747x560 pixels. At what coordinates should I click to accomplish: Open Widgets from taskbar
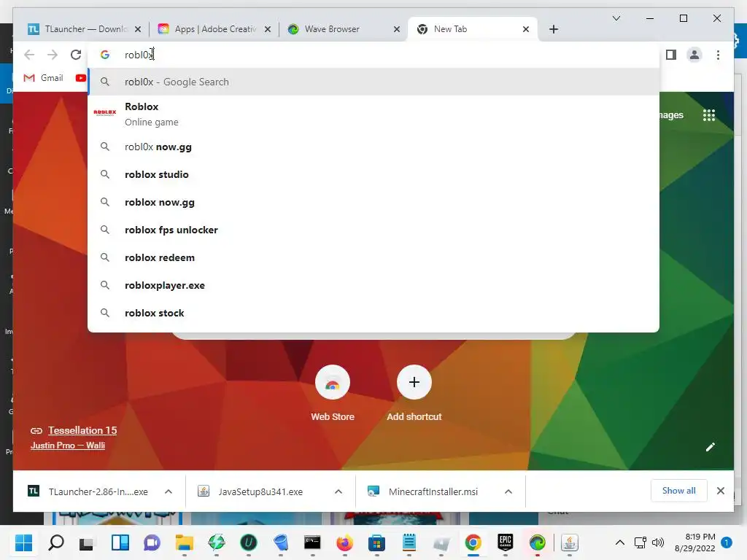pyautogui.click(x=120, y=542)
